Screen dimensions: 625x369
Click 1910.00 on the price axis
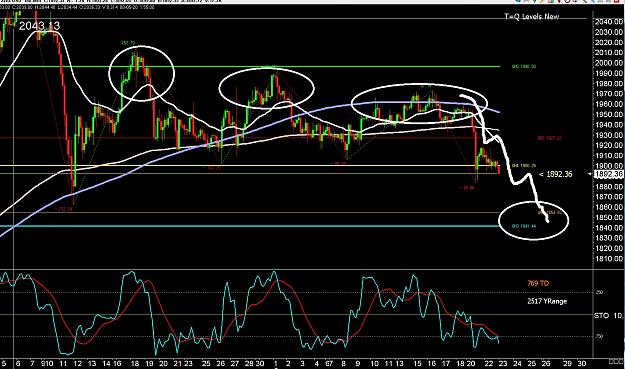[x=609, y=156]
